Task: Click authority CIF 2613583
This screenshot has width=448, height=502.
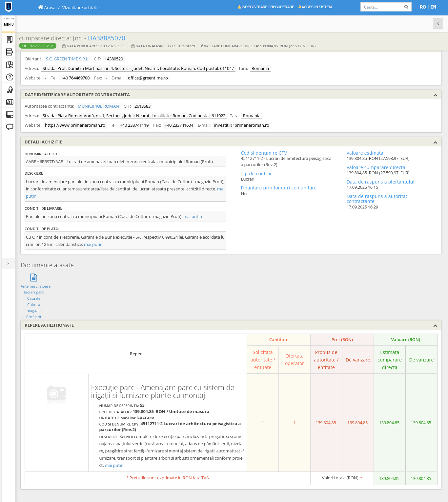Action: [x=143, y=106]
